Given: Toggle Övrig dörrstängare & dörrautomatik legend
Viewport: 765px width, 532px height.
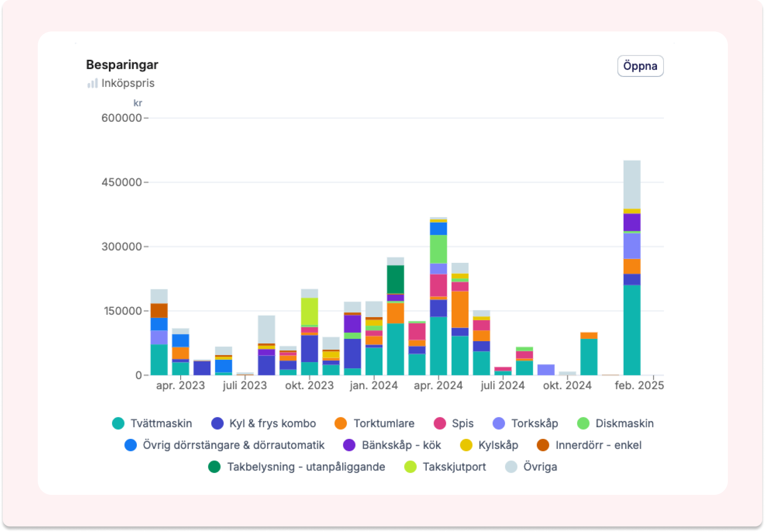Looking at the screenshot, I should tap(224, 445).
